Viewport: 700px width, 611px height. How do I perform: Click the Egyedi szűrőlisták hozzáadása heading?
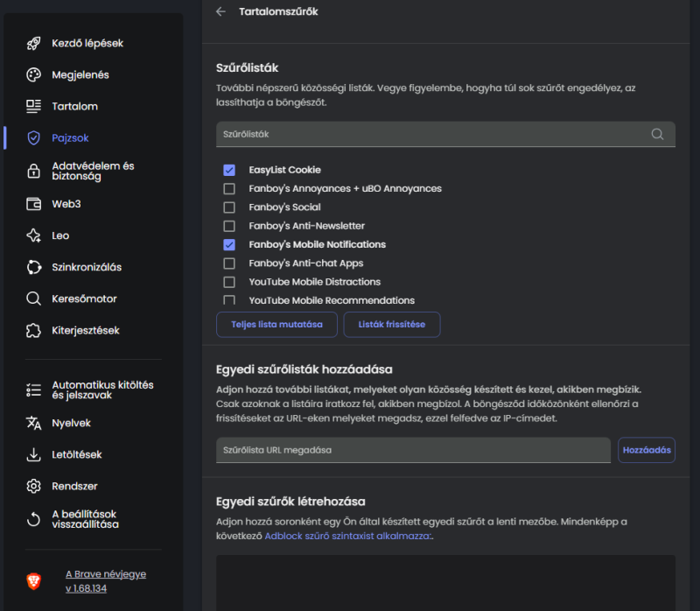(304, 369)
